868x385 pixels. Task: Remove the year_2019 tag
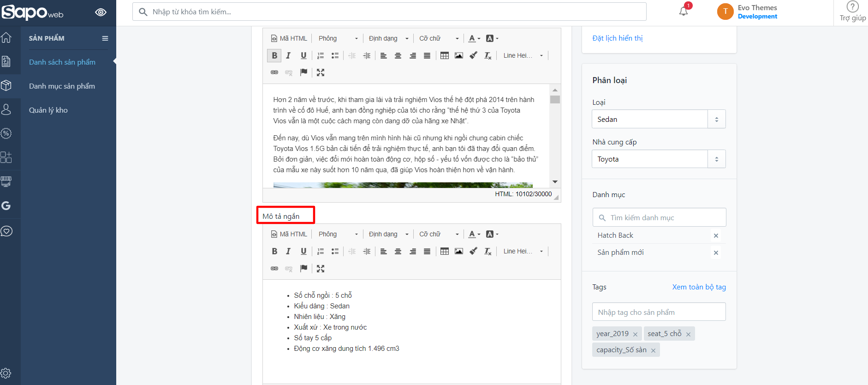[635, 334]
